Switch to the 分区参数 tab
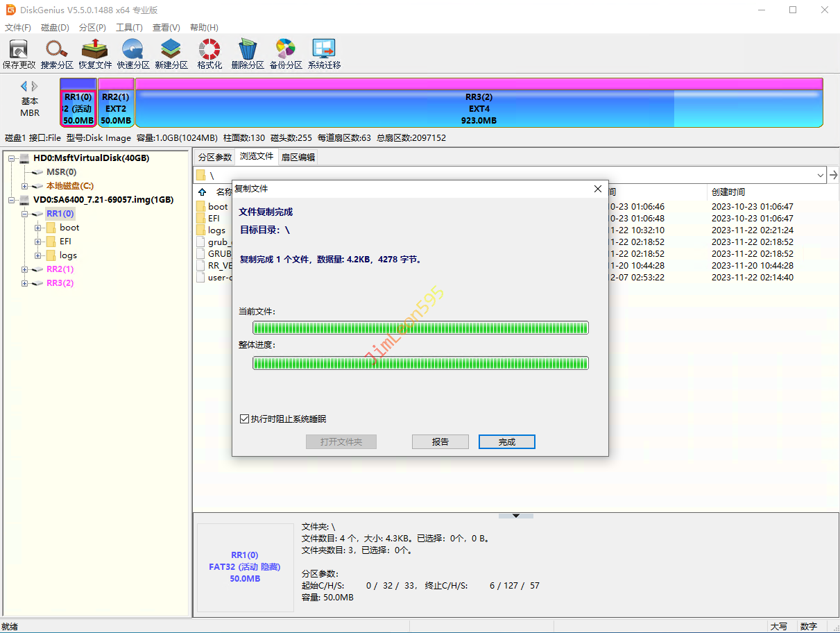Image resolution: width=840 pixels, height=633 pixels. [x=214, y=157]
